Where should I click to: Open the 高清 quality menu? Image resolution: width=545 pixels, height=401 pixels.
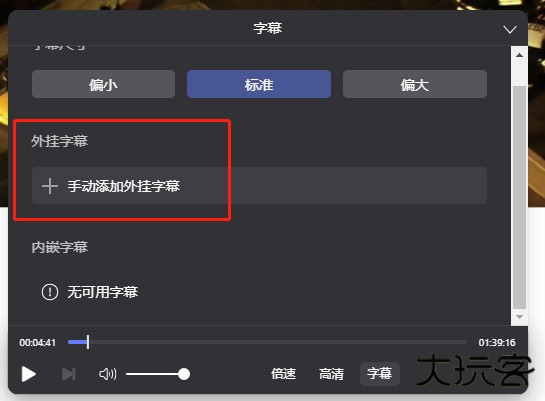(x=331, y=374)
